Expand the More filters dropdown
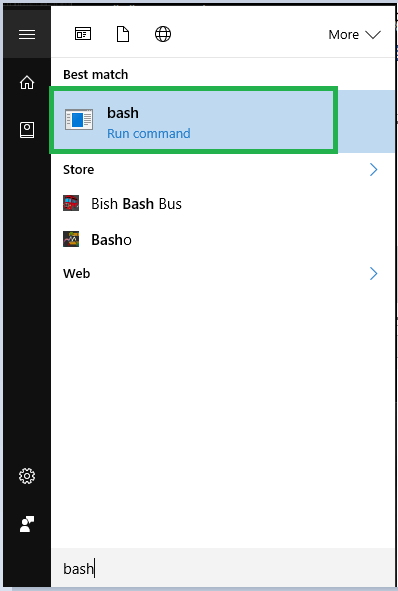398x591 pixels. pyautogui.click(x=354, y=35)
